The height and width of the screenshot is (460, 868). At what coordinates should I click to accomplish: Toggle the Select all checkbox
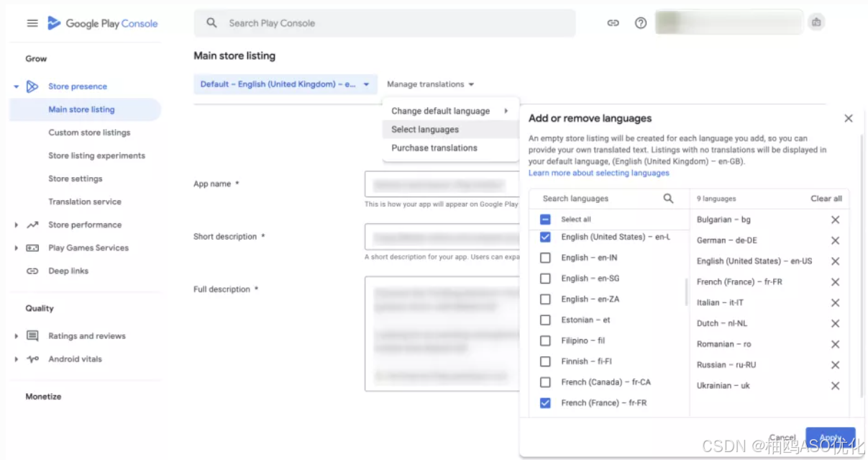pos(545,220)
